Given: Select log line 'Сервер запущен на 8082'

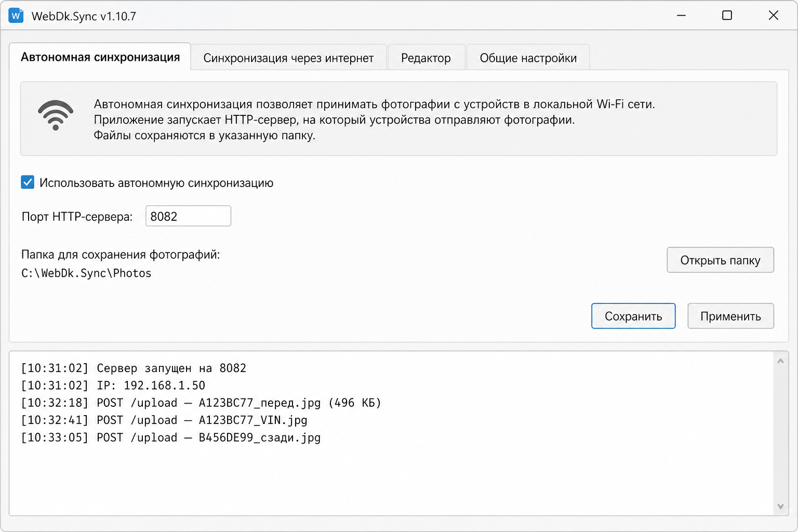Looking at the screenshot, I should pos(134,368).
